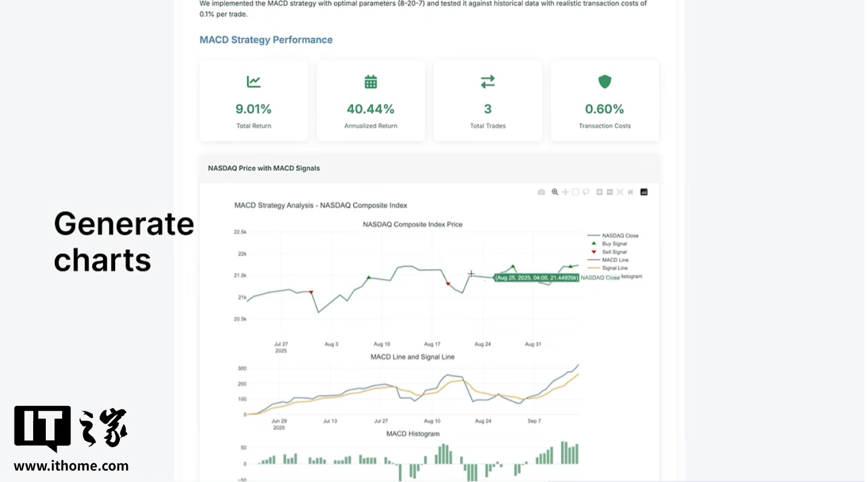Click the Reset Axes home icon
This screenshot has height=482, width=868.
630,192
